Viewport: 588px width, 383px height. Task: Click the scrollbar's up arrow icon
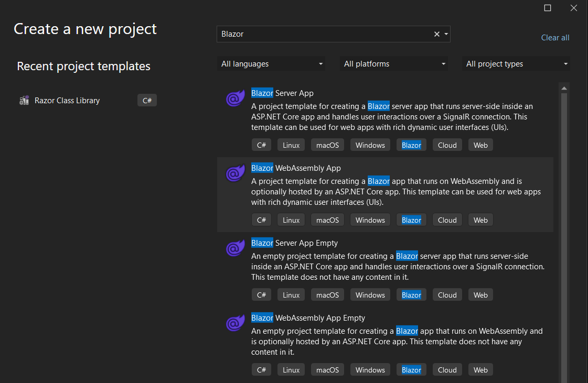pyautogui.click(x=564, y=87)
